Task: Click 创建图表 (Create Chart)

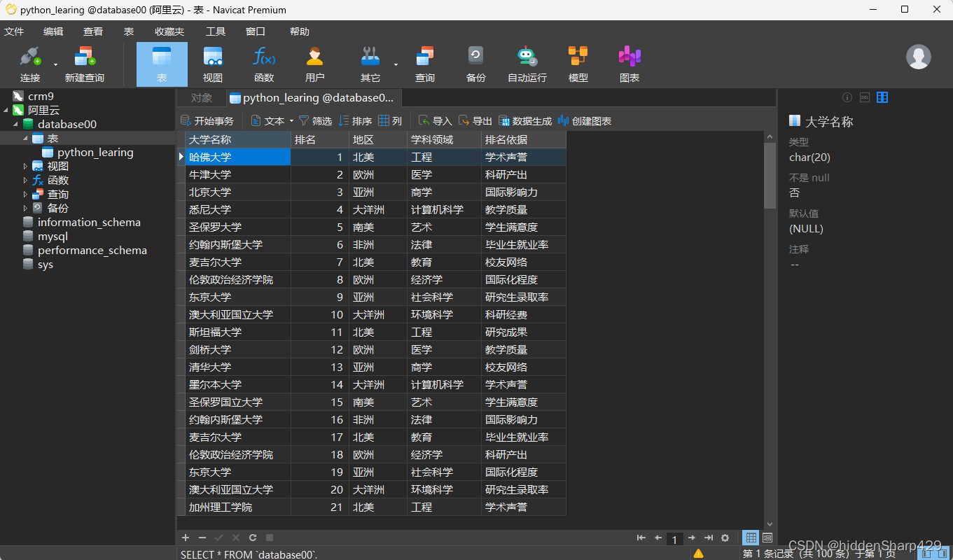Action: click(x=585, y=121)
